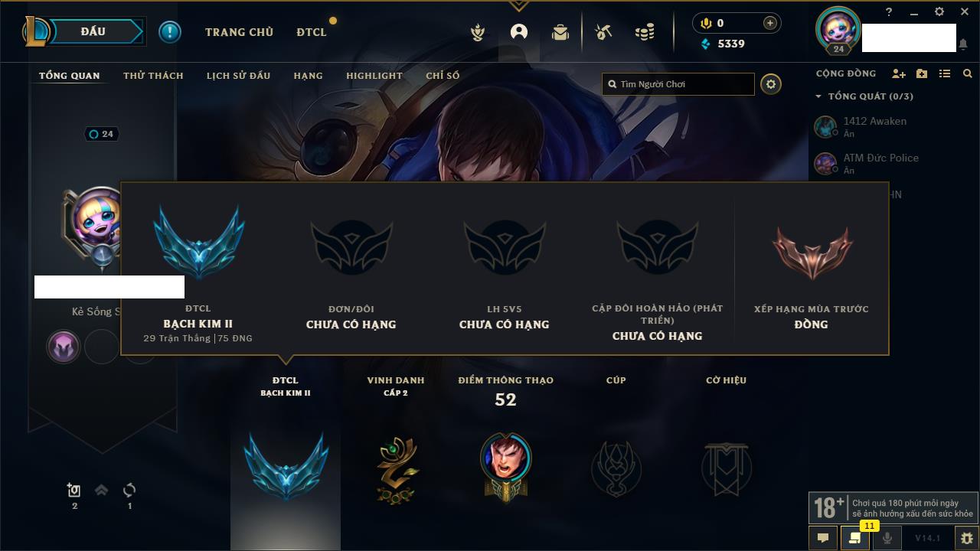
Task: Open the Collection backpack icon
Action: 560,32
